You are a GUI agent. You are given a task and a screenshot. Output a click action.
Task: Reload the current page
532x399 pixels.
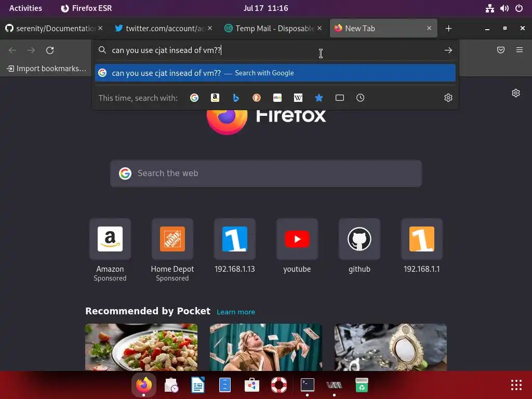coord(50,50)
